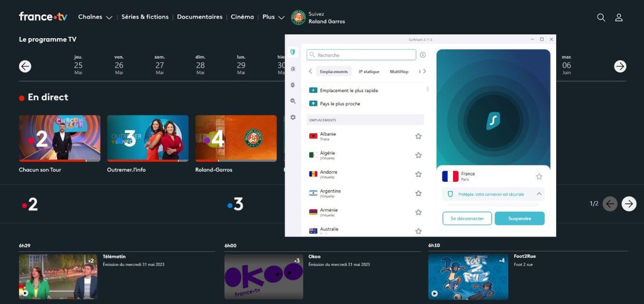Open the france.tv user account icon
This screenshot has width=644, height=304.
pos(619,17)
